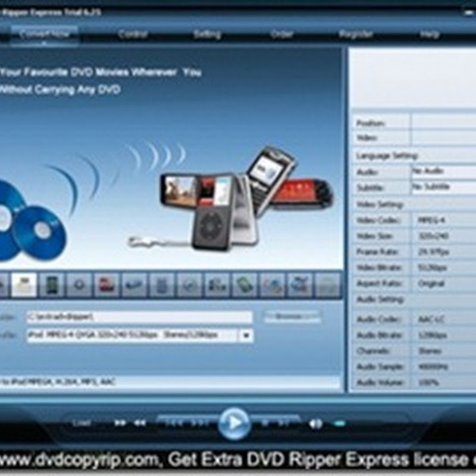Open the Setting menu
Viewport: 476px width, 476px height.
[x=207, y=34]
